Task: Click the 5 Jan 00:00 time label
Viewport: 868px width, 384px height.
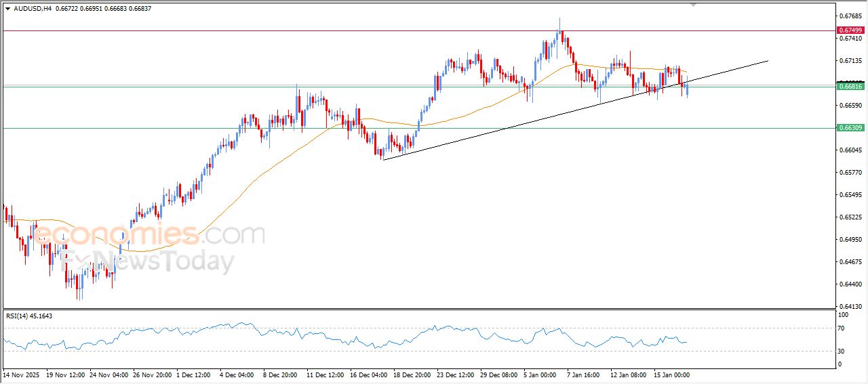Action: click(541, 375)
